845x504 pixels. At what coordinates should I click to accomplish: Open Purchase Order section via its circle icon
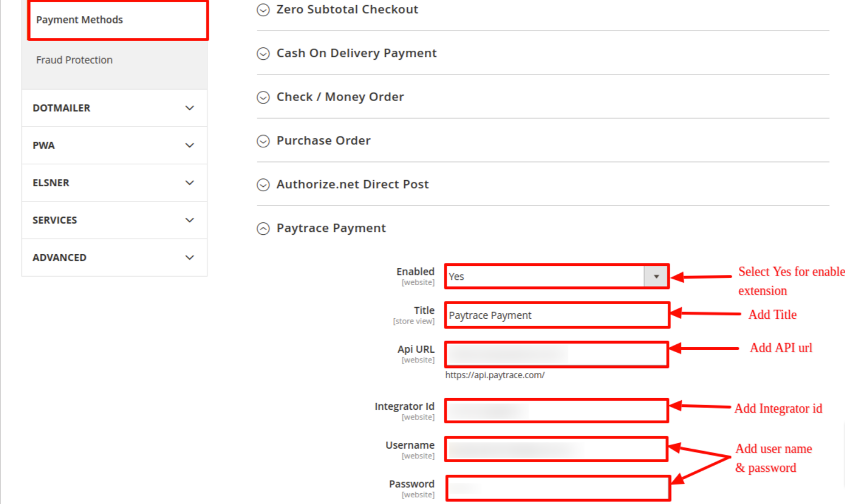click(x=263, y=141)
